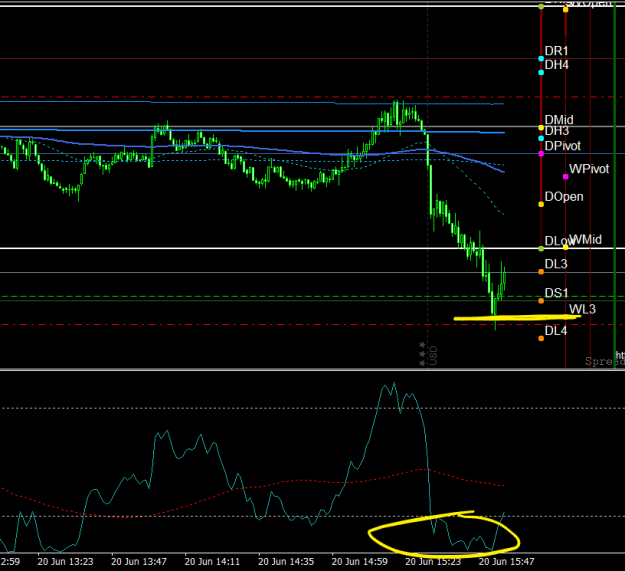The image size is (625, 571).
Task: Click the 20 Jun 15:47 time label
Action: click(506, 562)
